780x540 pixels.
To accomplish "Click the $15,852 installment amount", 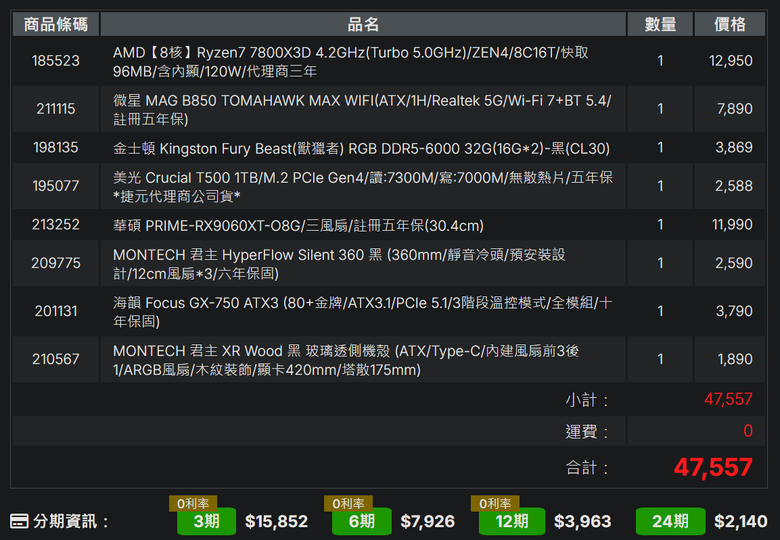I will click(276, 521).
